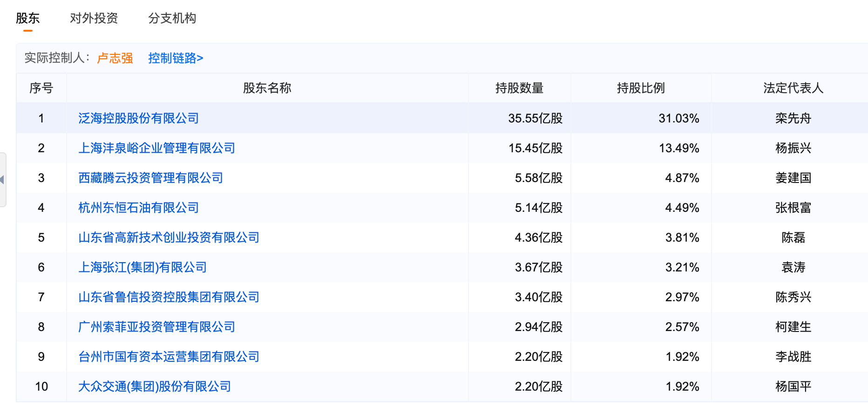The width and height of the screenshot is (868, 406).
Task: Click the 5.14亿股 holding amount
Action: 539,208
